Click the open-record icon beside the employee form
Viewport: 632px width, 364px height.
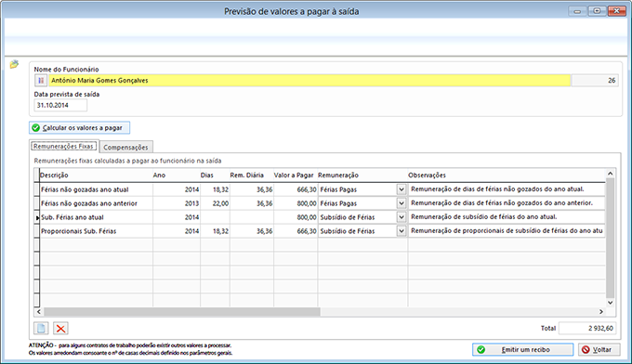click(14, 64)
